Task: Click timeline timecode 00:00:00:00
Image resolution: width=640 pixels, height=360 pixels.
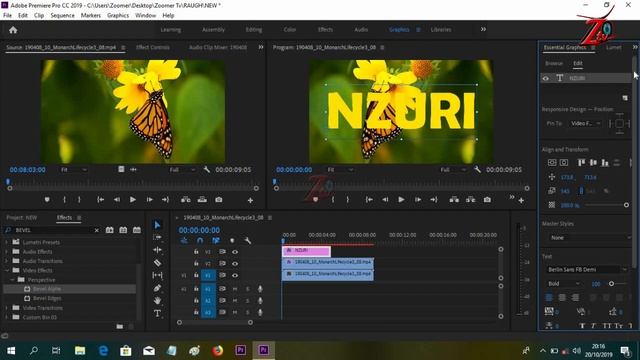Action: pyautogui.click(x=199, y=230)
